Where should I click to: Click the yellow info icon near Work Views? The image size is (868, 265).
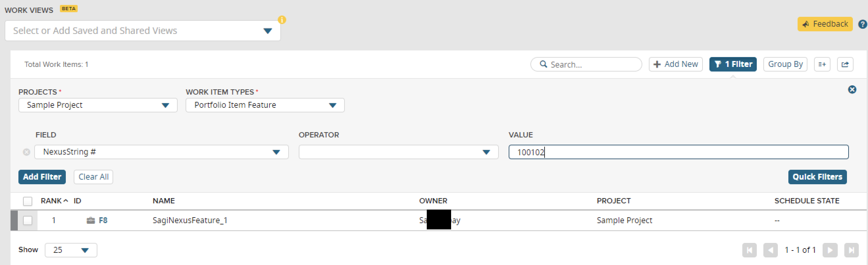(x=282, y=20)
